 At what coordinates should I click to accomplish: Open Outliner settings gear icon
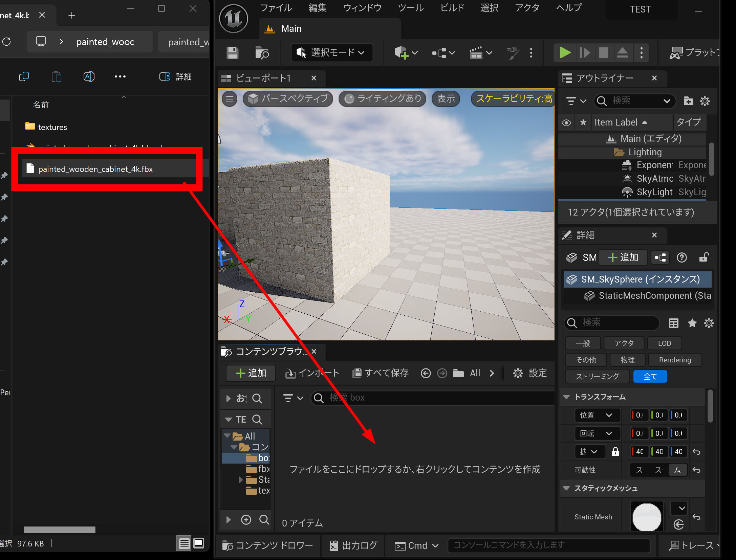click(705, 101)
